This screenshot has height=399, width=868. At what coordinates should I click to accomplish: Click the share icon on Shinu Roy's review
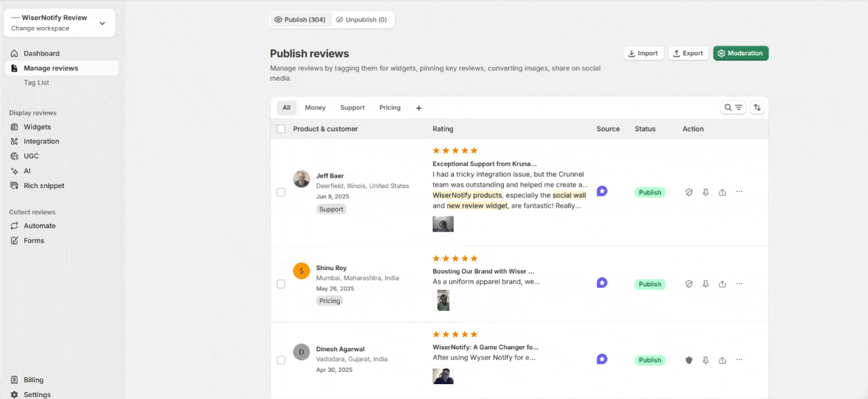722,284
